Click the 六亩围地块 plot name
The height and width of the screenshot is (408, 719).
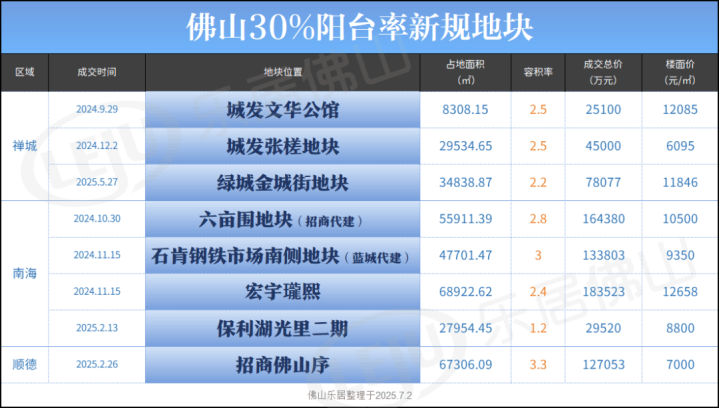(x=246, y=220)
